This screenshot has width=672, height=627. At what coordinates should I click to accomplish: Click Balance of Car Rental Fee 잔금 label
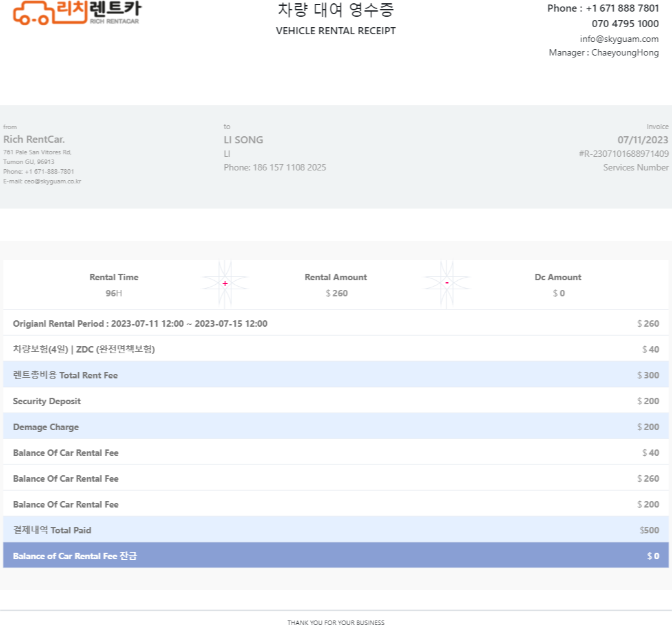point(75,556)
